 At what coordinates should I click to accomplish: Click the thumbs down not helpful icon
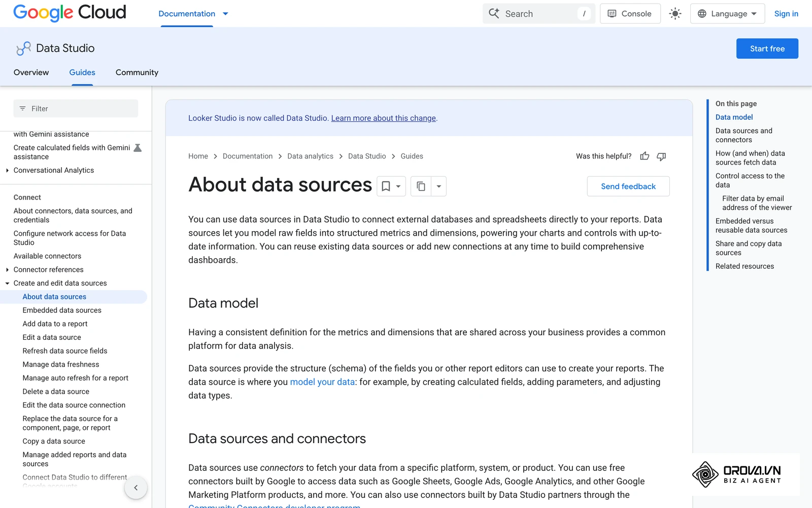pos(661,156)
